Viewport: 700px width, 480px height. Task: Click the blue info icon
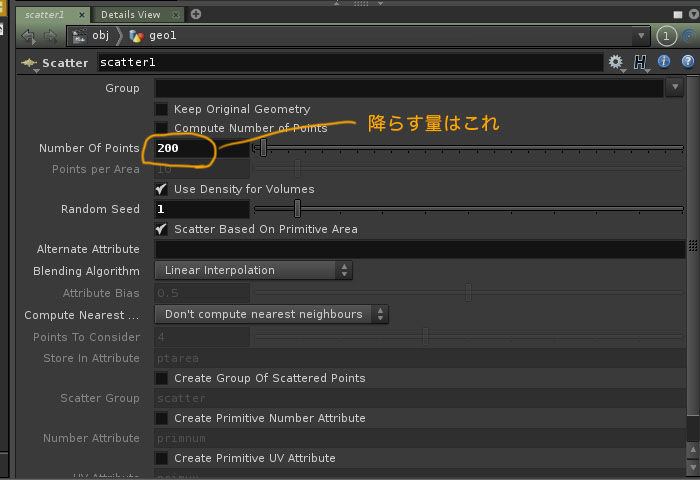click(665, 62)
